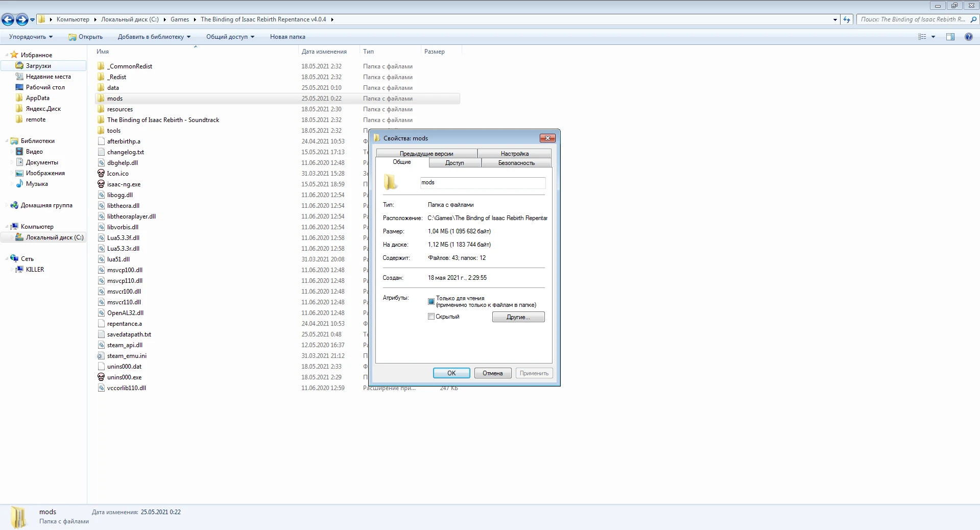
Task: Click the 'Открыть' toolbar button
Action: tap(86, 37)
